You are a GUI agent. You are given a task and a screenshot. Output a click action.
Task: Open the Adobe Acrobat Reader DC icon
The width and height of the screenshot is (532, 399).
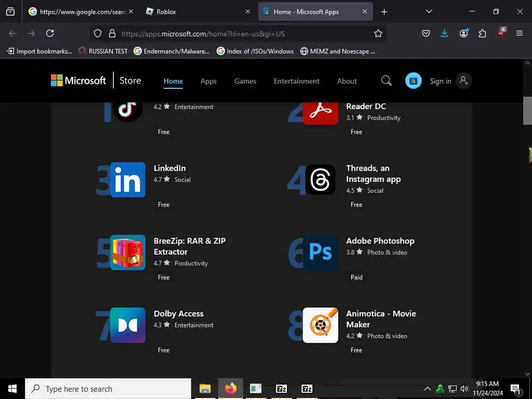pos(320,113)
